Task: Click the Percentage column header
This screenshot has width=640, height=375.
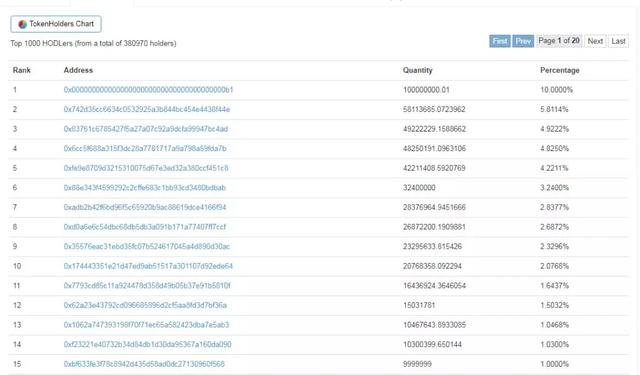Action: (x=560, y=70)
